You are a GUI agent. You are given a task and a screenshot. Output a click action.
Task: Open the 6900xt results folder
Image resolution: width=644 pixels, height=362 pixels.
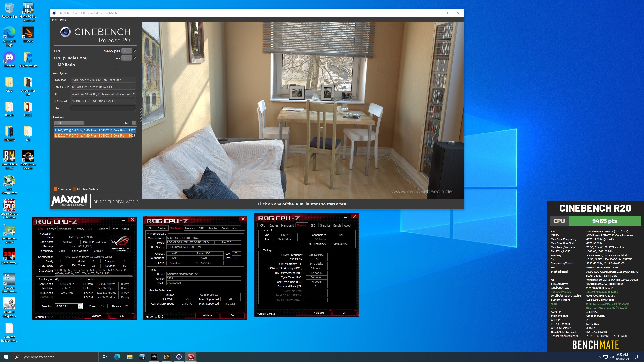click(28, 59)
